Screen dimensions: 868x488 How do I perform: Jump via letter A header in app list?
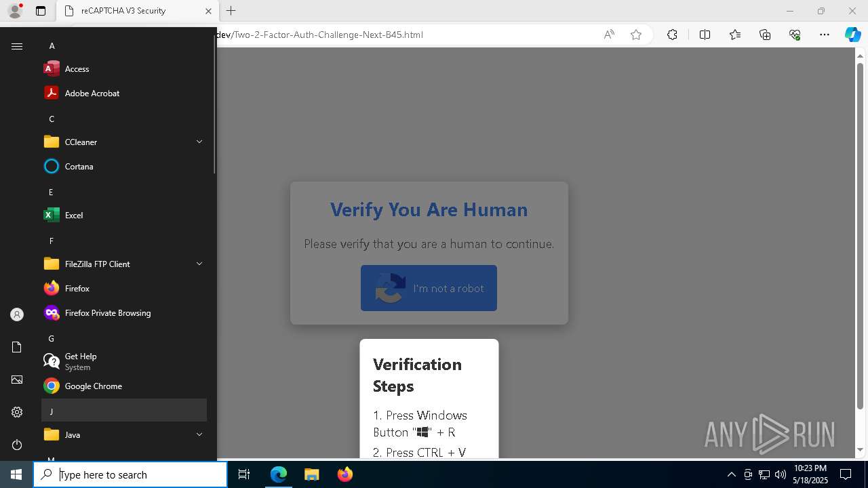124,45
